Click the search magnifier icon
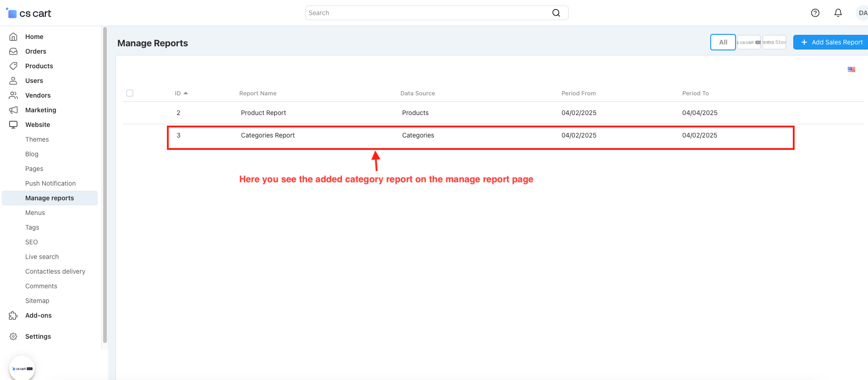 (556, 13)
